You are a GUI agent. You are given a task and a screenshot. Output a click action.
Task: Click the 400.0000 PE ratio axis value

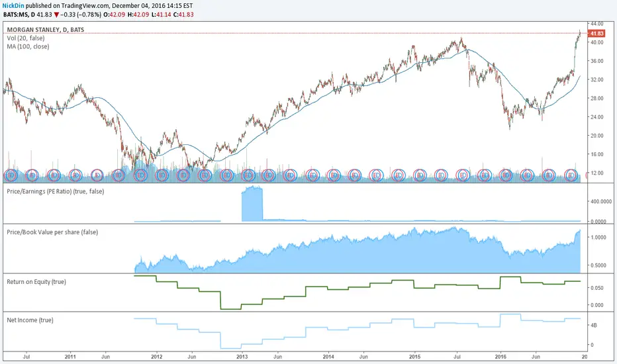601,201
